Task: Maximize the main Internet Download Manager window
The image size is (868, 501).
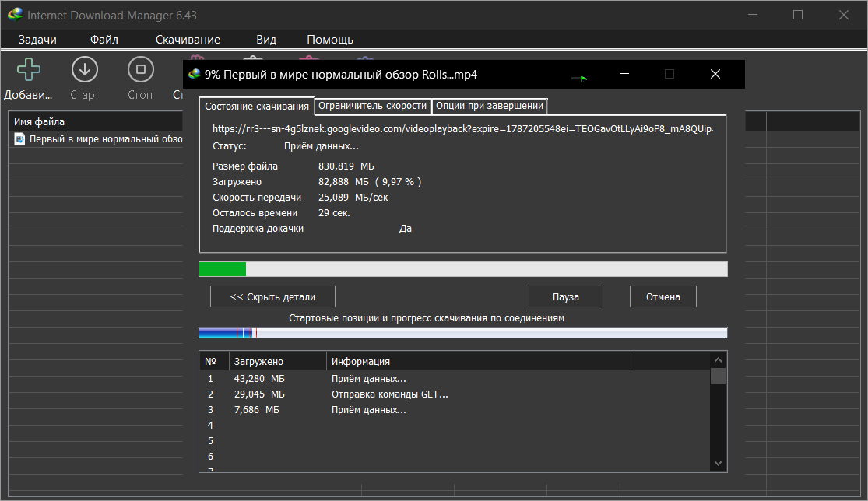Action: click(x=798, y=15)
